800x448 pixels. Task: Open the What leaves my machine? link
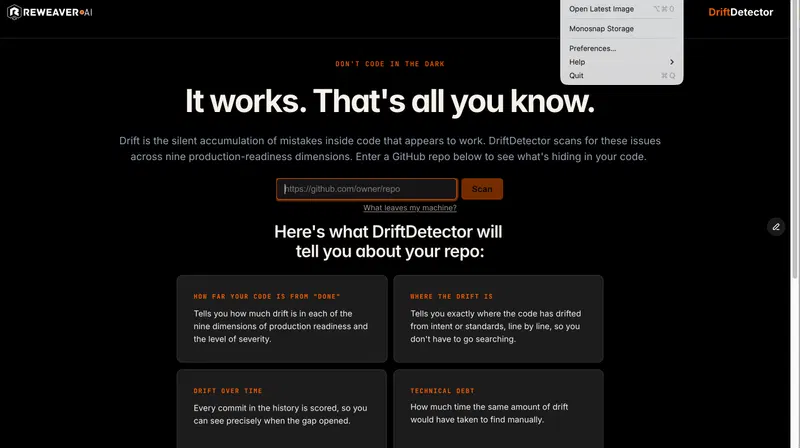pos(410,208)
